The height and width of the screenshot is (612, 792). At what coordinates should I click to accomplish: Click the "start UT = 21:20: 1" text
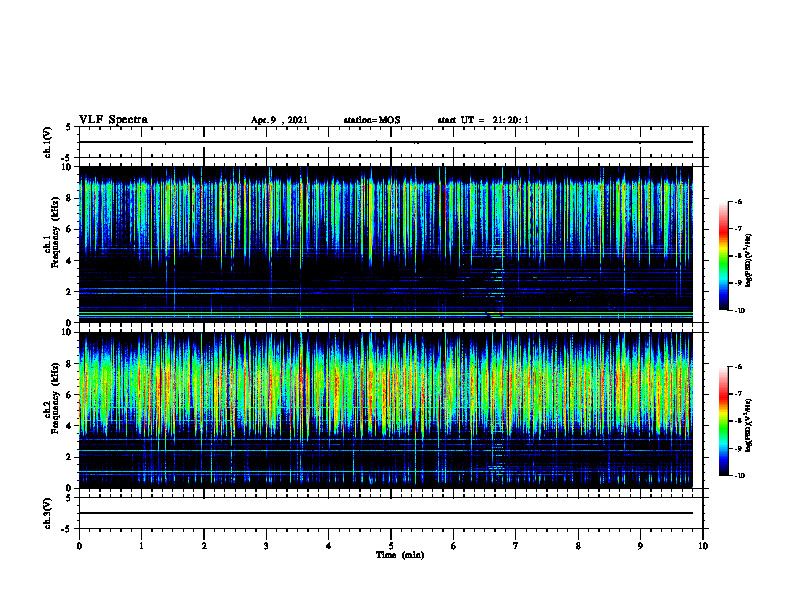pos(483,120)
